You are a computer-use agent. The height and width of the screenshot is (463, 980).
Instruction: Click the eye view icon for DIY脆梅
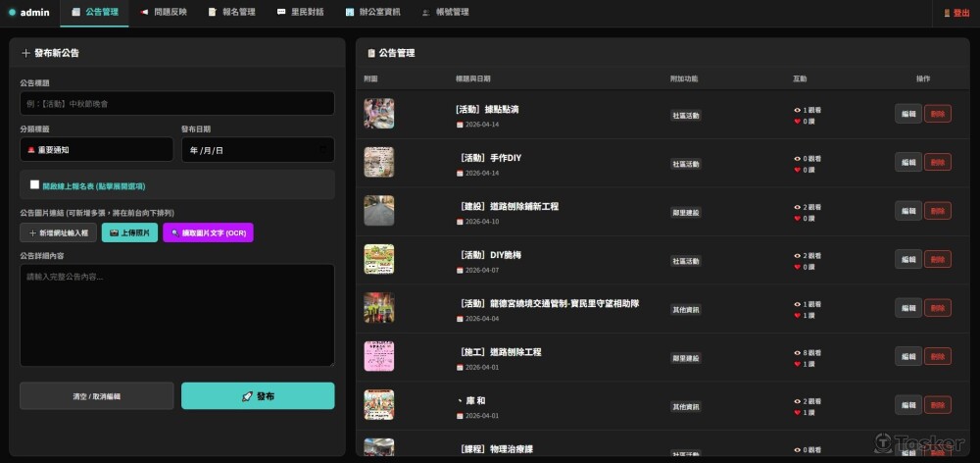point(797,256)
